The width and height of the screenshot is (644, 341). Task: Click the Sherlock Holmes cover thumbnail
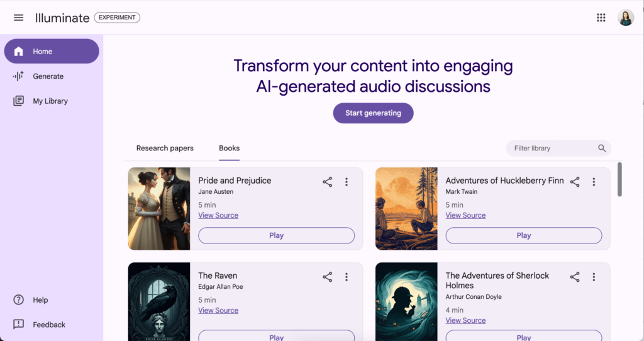coord(406,301)
